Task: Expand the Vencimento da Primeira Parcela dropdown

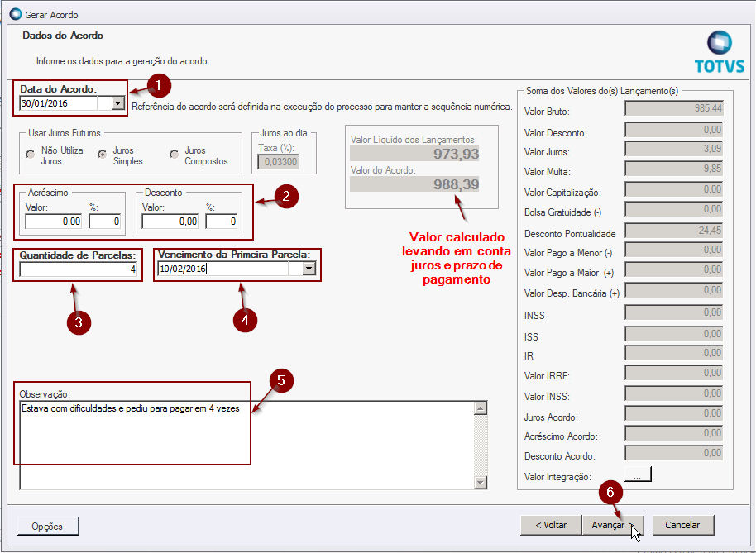Action: [x=309, y=269]
